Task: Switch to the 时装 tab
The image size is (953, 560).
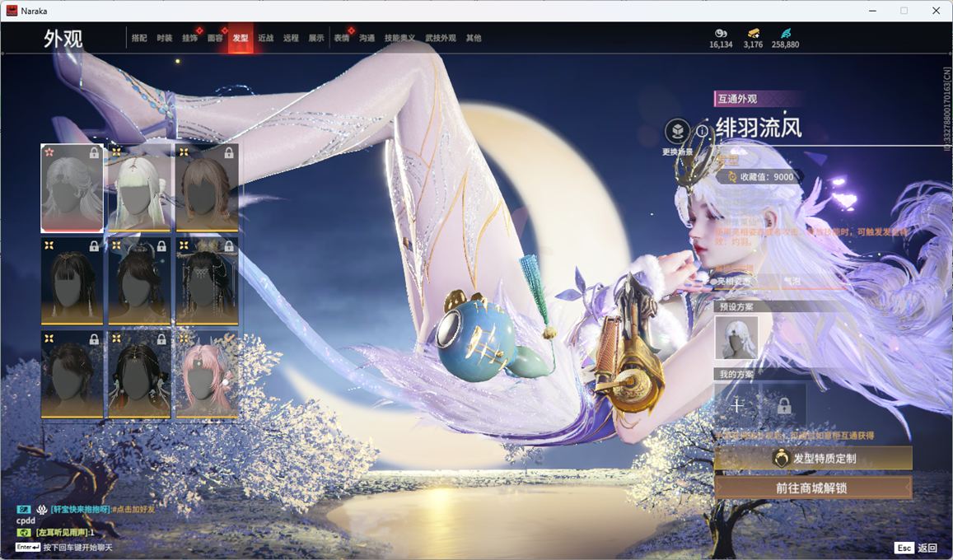Action: click(165, 38)
